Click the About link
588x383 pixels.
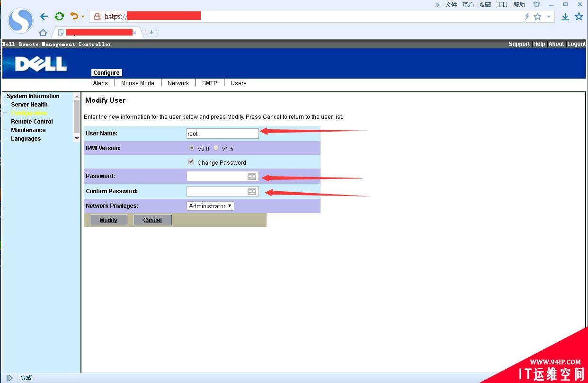(556, 44)
